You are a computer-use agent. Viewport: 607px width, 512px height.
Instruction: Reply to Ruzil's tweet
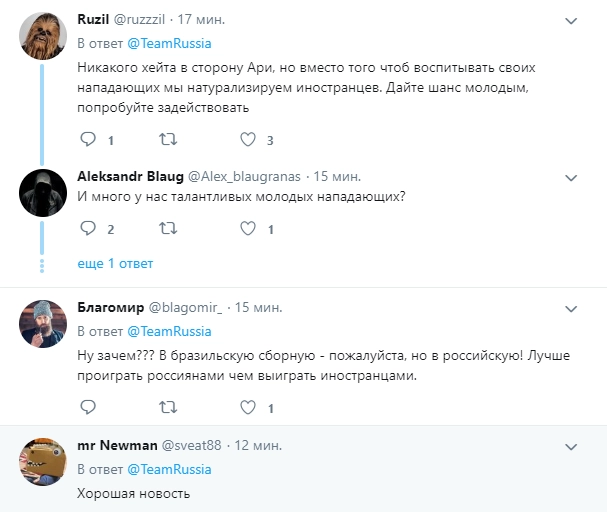[x=87, y=140]
